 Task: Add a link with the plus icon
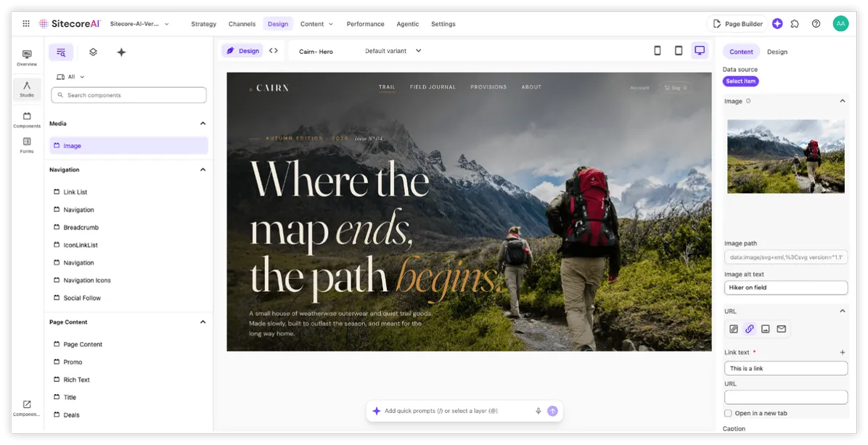coord(843,352)
